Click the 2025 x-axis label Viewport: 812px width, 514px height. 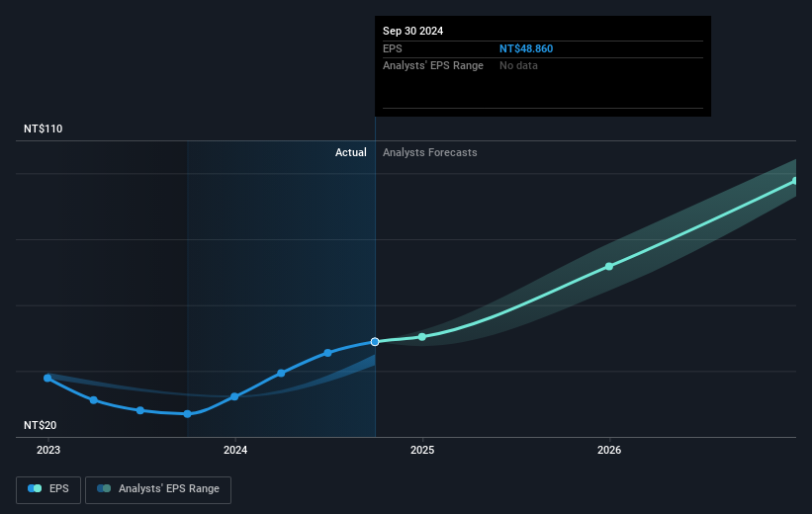pos(422,450)
